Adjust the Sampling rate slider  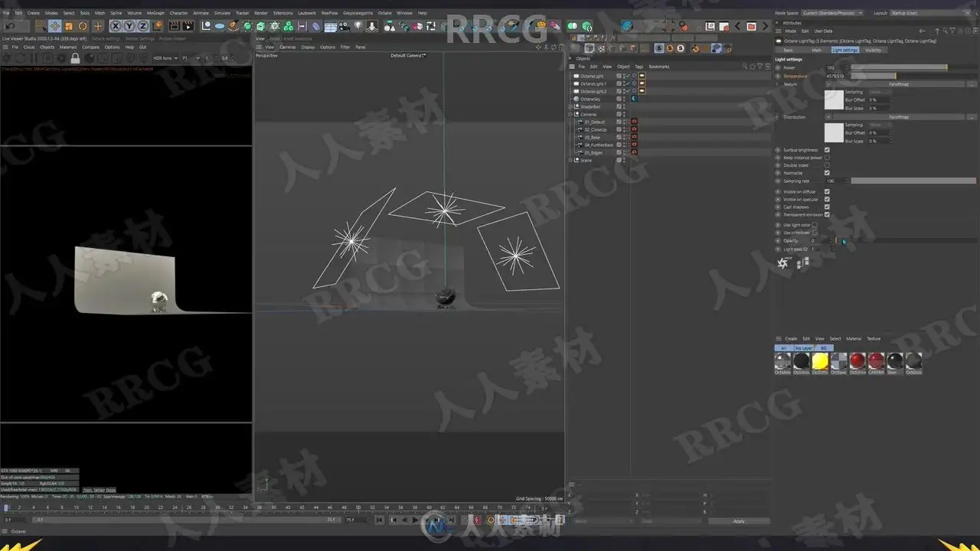pyautogui.click(x=913, y=181)
